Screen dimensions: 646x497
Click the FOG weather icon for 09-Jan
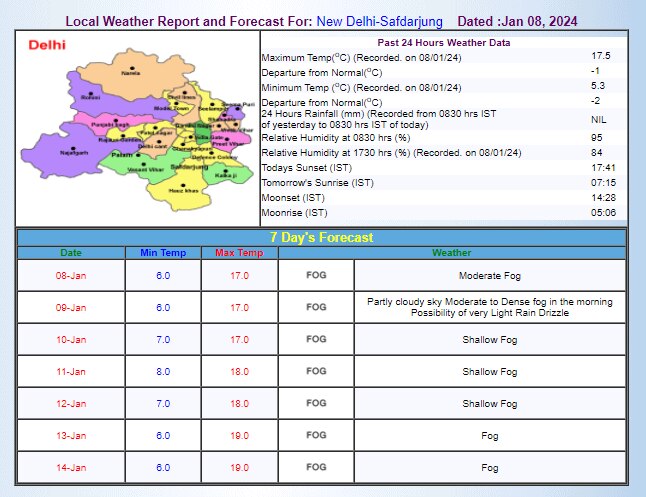316,307
